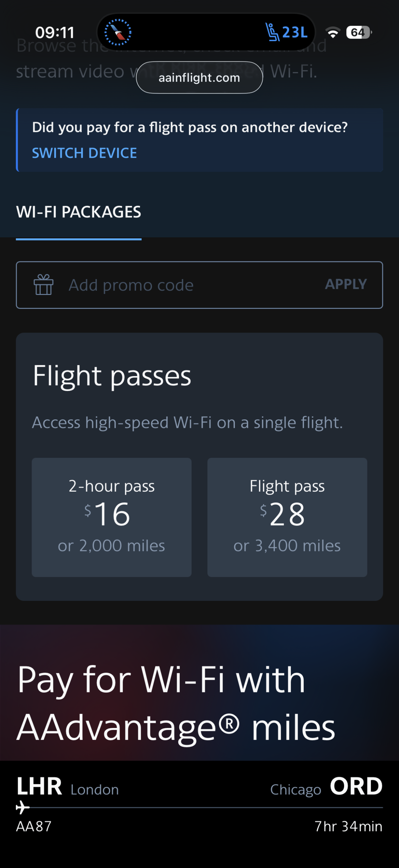Screen dimensions: 399x868
Task: Tap the aainflight.com address pill
Action: click(199, 78)
